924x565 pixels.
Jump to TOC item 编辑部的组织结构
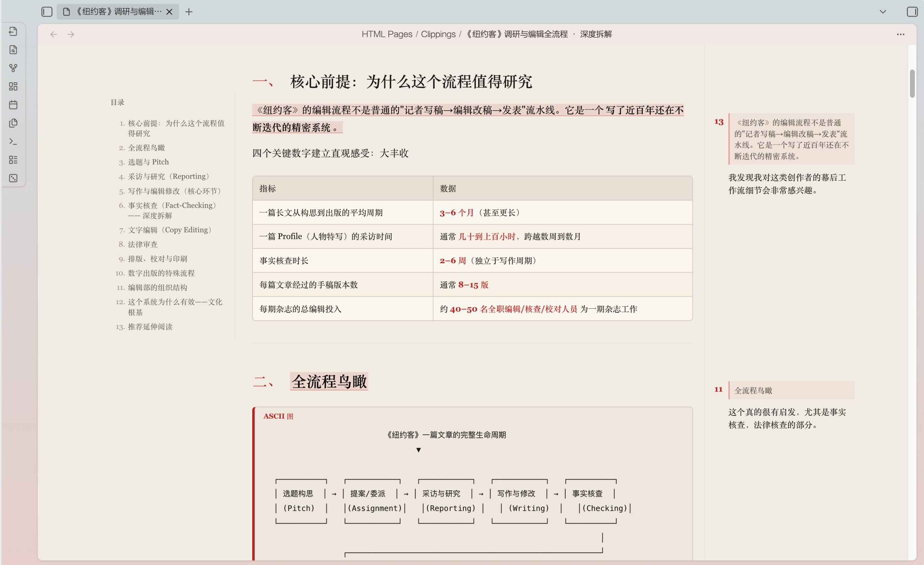pyautogui.click(x=158, y=287)
